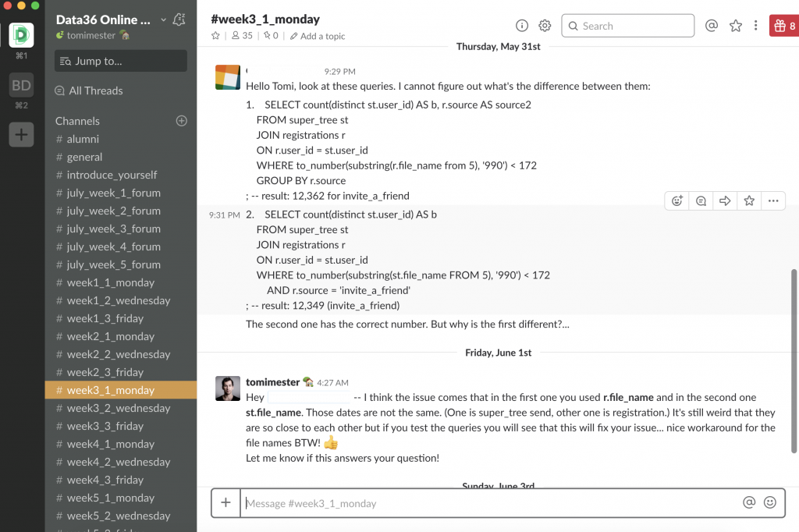Toggle notifications bell in workspace header
Viewport: 799px width, 532px height.
click(179, 20)
